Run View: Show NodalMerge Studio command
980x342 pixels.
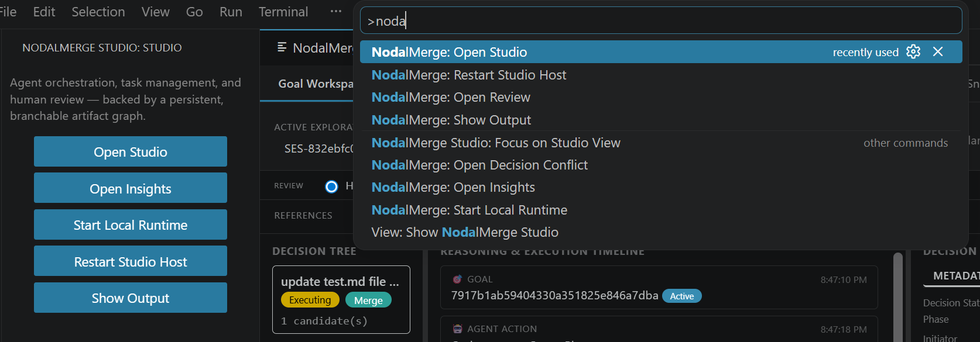click(x=661, y=232)
